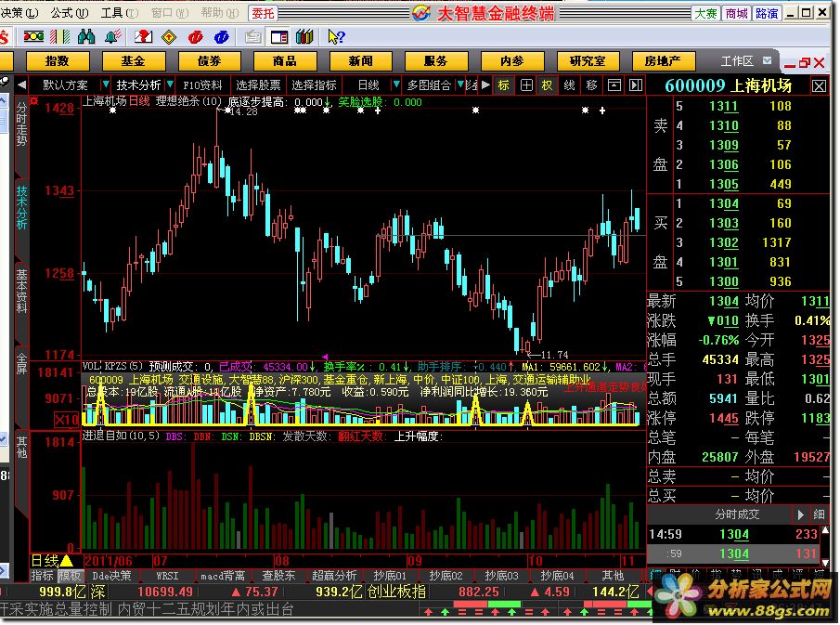This screenshot has width=840, height=625.
Task: Toggle the 标 marker button
Action: pos(504,85)
